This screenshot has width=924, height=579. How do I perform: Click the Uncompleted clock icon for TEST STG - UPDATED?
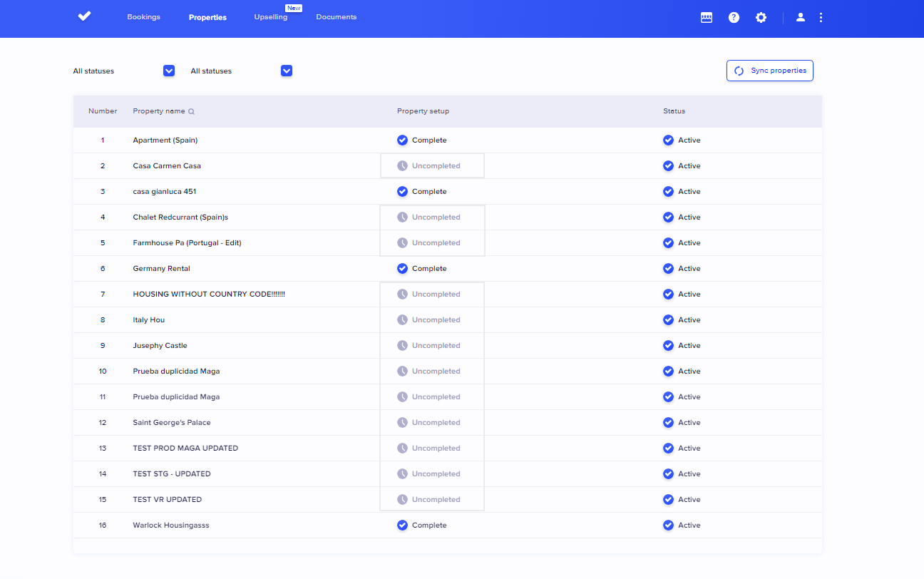click(x=402, y=474)
